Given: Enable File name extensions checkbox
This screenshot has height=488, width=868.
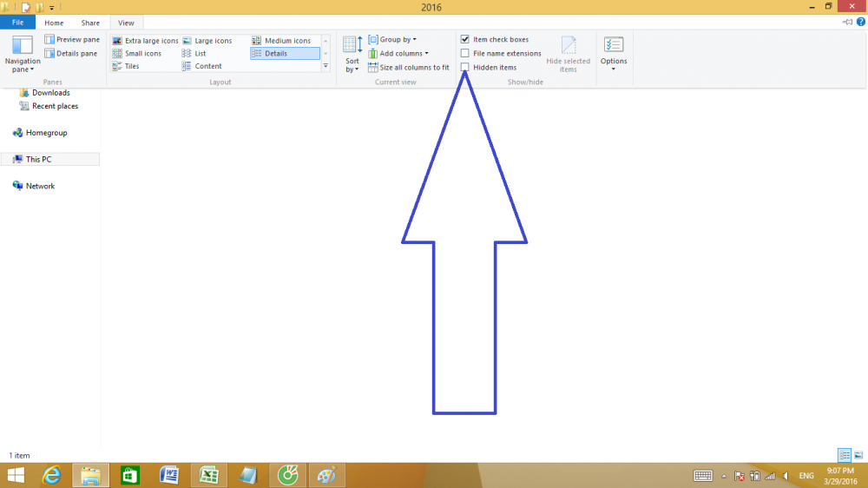Looking at the screenshot, I should (x=465, y=53).
